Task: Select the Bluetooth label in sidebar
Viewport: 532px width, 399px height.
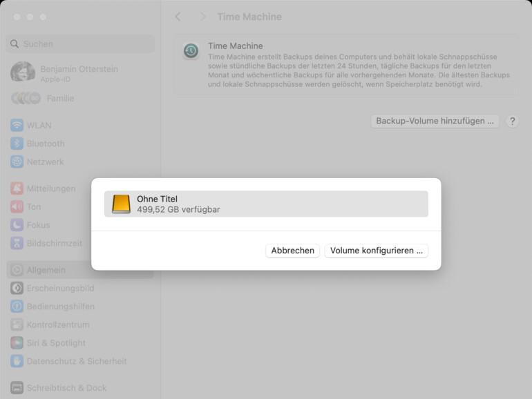Action: tap(46, 144)
